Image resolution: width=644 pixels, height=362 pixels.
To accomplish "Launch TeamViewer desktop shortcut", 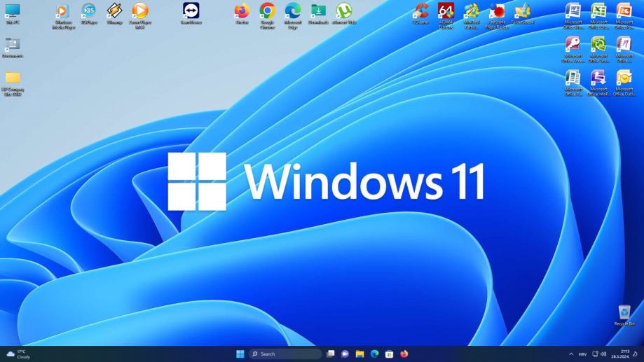I will [191, 14].
